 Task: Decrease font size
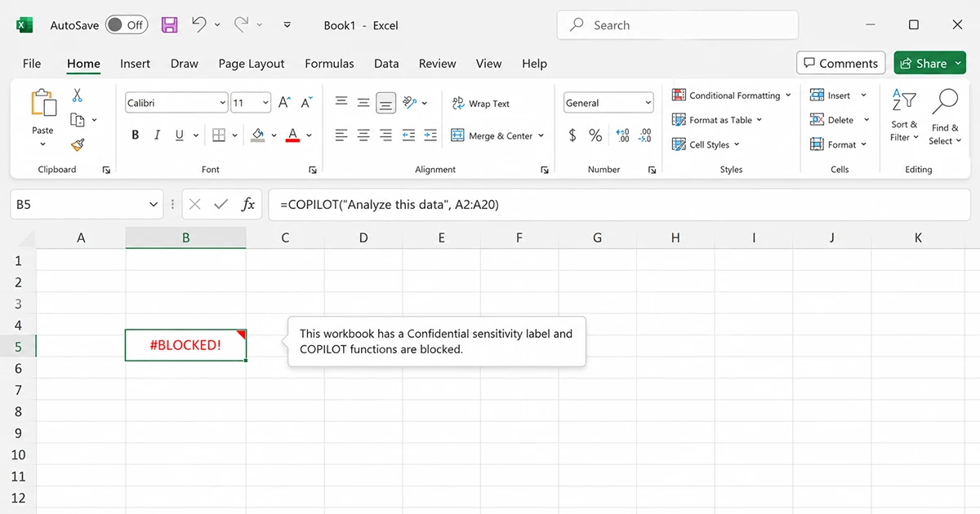307,103
